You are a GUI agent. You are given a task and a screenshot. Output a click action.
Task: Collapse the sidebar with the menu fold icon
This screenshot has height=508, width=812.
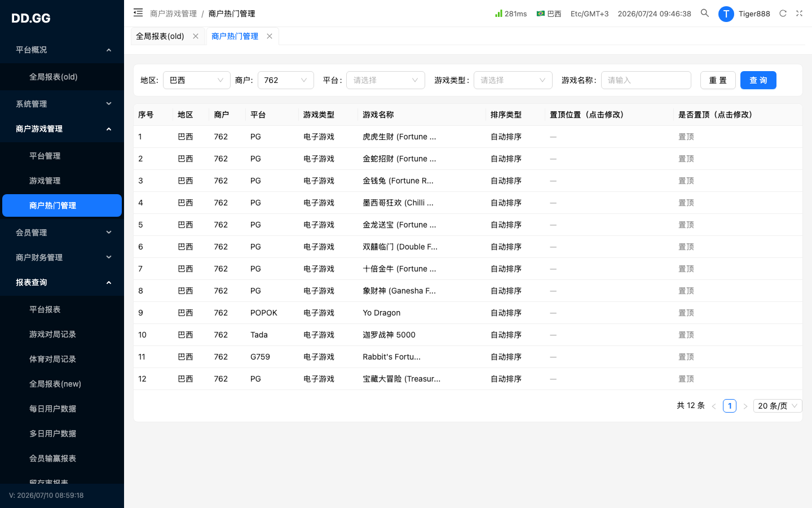pyautogui.click(x=138, y=12)
